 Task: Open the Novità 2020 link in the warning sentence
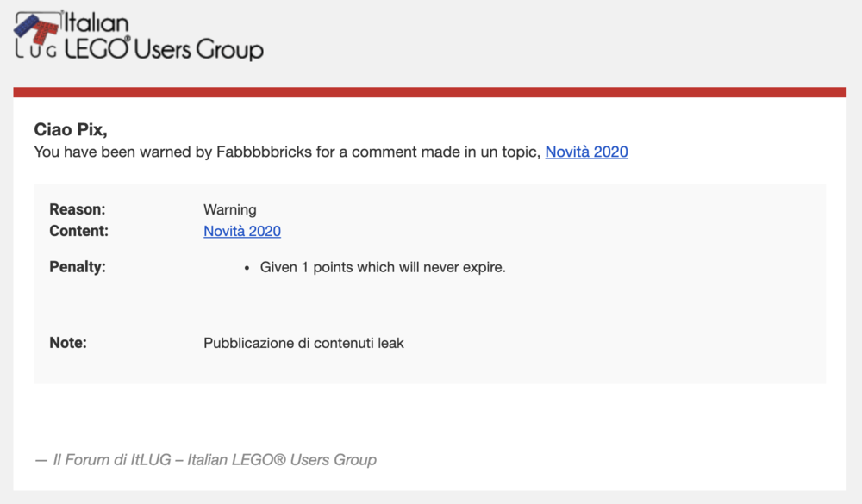point(586,152)
